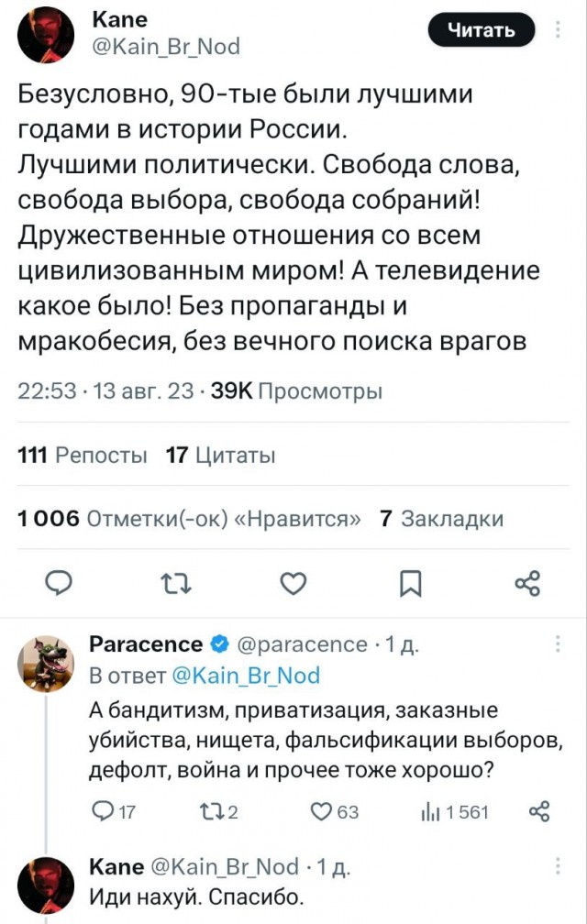The height and width of the screenshot is (924, 587).
Task: Open the share icon under Kane's tweet
Action: pyautogui.click(x=527, y=581)
